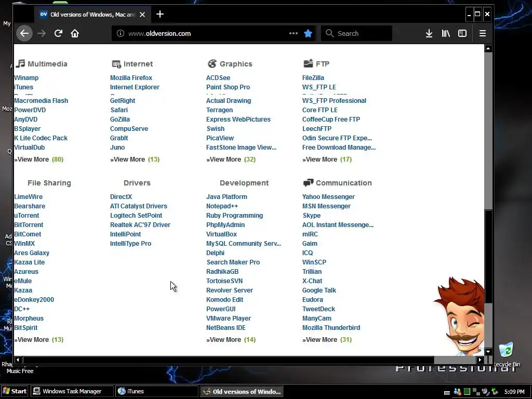The height and width of the screenshot is (399, 532).
Task: Open the Yahoo Messenger link
Action: point(328,197)
